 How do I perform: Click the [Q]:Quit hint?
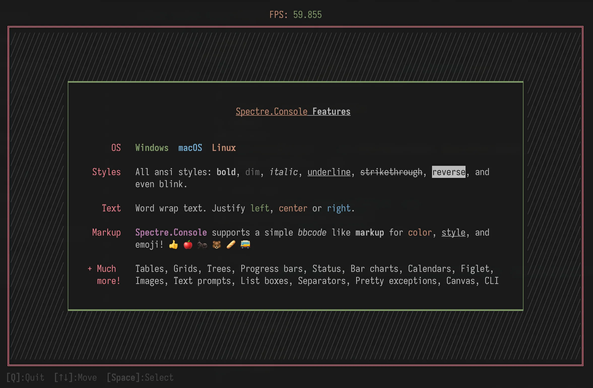tap(25, 377)
